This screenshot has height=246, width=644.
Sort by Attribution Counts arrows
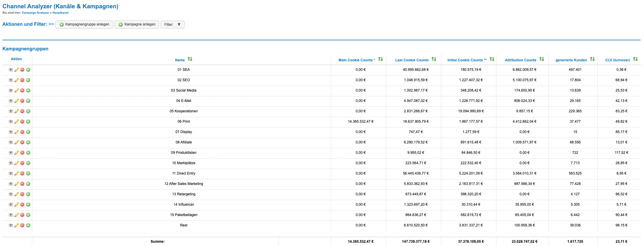(542, 59)
